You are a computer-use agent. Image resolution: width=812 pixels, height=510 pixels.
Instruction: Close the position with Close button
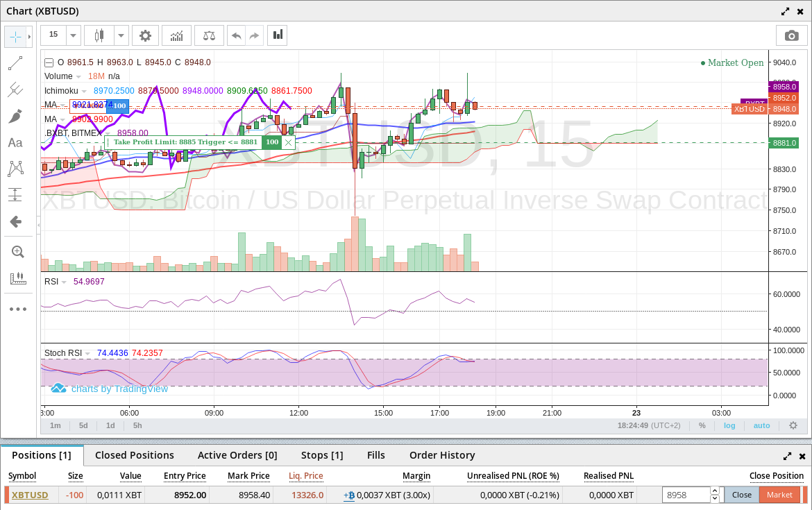point(742,495)
